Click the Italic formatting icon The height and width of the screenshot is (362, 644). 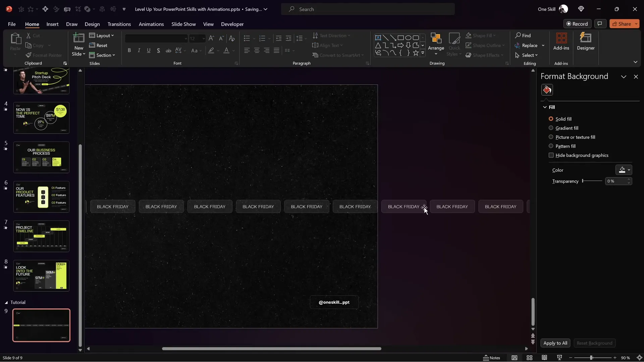[139, 51]
